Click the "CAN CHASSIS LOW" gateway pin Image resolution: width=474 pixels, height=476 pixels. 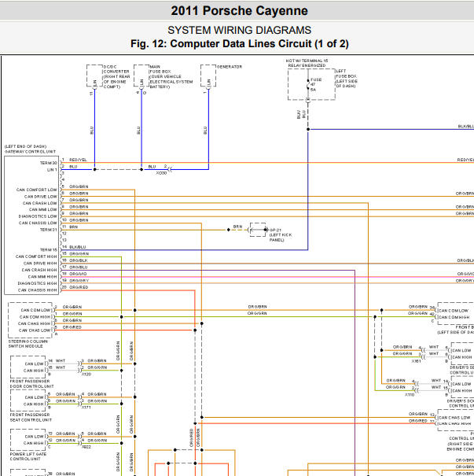click(x=38, y=223)
